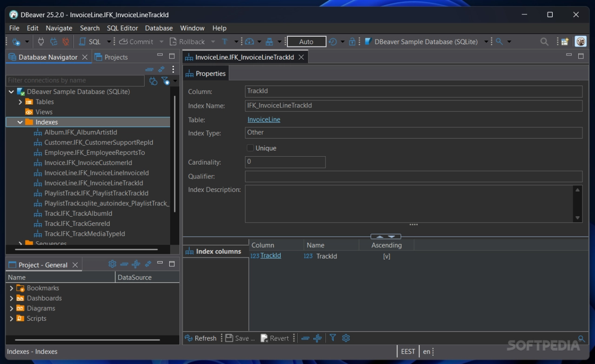This screenshot has width=595, height=364.
Task: Open the File menu
Action: point(14,28)
